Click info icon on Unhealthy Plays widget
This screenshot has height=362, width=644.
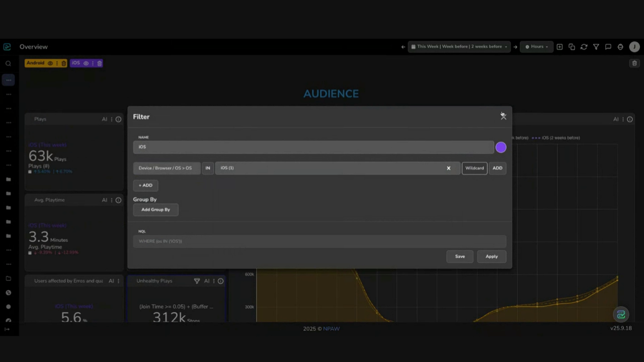(x=220, y=281)
